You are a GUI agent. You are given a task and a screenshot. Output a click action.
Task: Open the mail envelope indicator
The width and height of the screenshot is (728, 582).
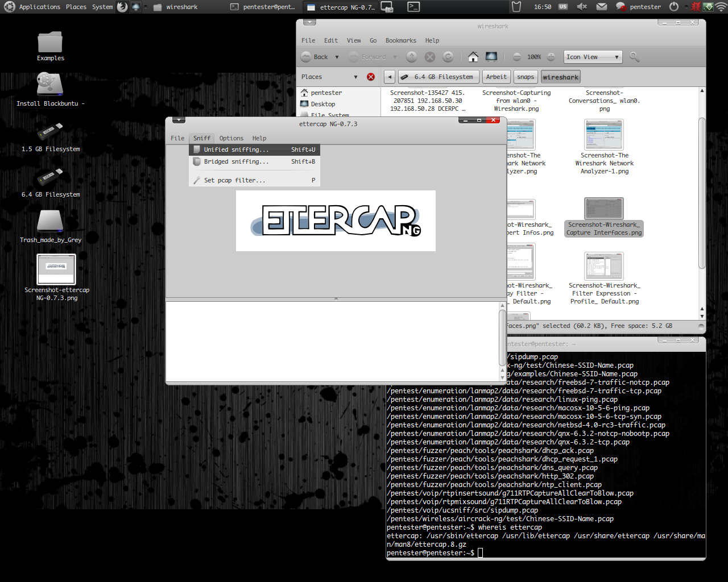pos(601,7)
